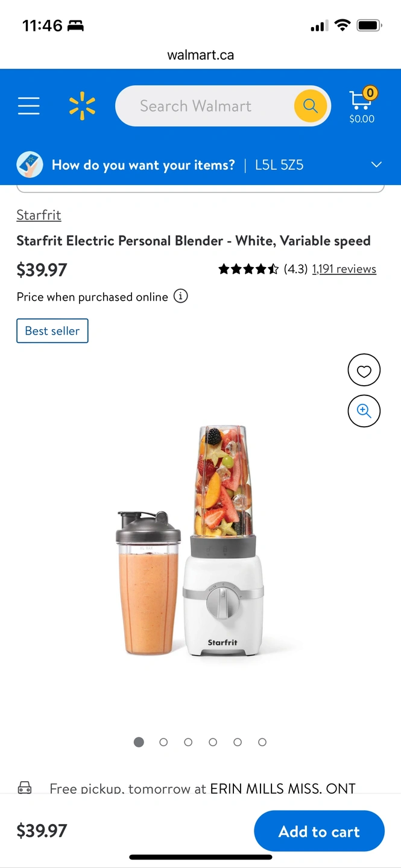The height and width of the screenshot is (868, 401).
Task: Open postal code L5L 5Z5 selector
Action: pos(279,165)
